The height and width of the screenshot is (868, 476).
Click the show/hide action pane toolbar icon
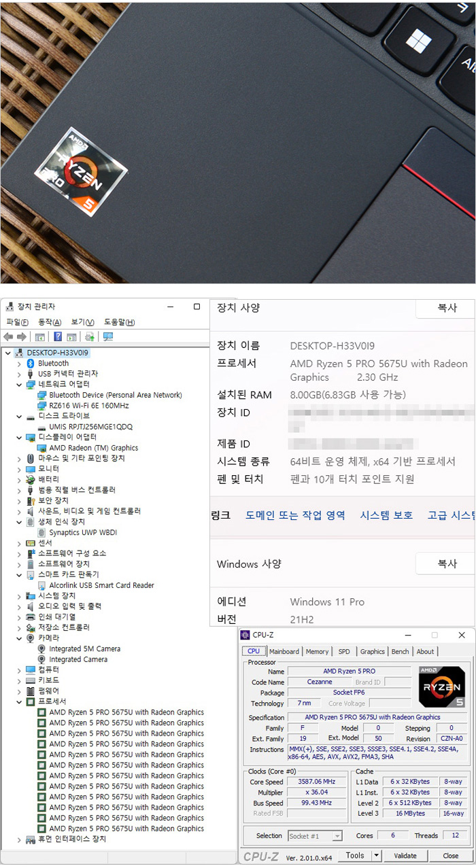pyautogui.click(x=71, y=336)
